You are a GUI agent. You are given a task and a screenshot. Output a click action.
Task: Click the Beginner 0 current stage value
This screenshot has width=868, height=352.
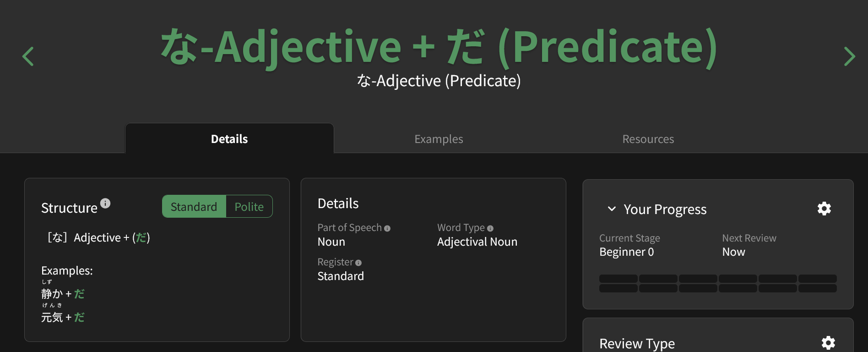(x=626, y=252)
